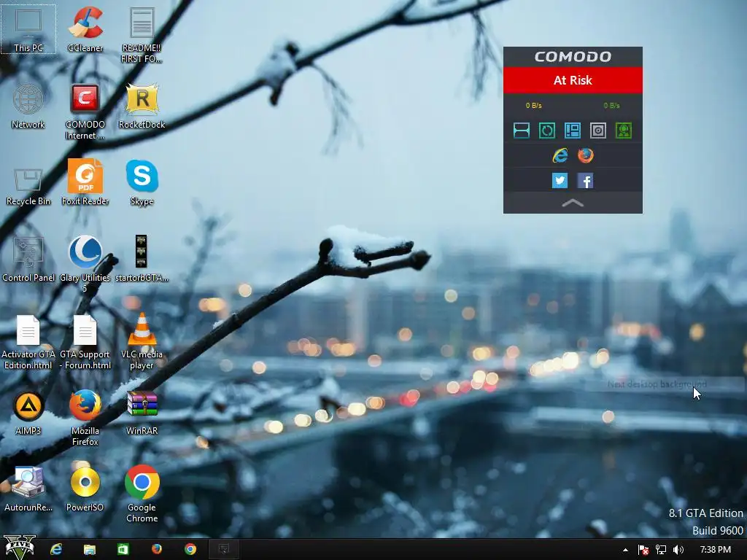Screen dimensions: 747x560
Task: Select the AutorunRe... desktop icon
Action: pos(28,489)
